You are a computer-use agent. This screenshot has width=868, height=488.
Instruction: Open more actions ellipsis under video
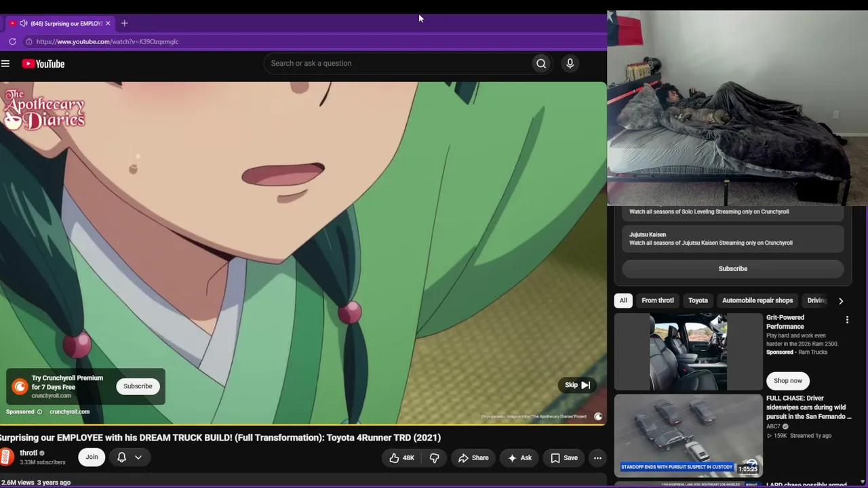597,458
